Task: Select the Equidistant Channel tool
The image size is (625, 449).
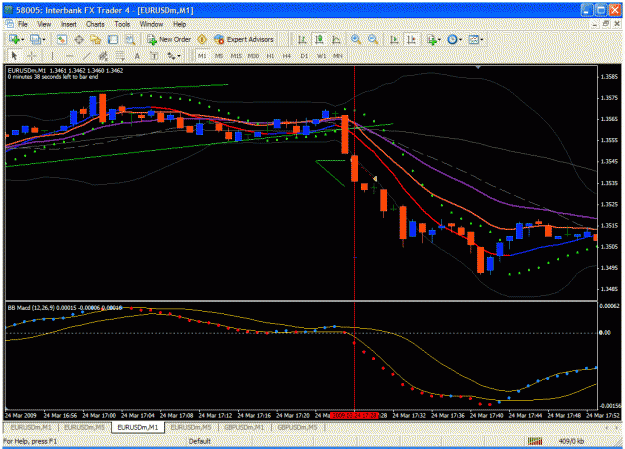Action: (103, 56)
